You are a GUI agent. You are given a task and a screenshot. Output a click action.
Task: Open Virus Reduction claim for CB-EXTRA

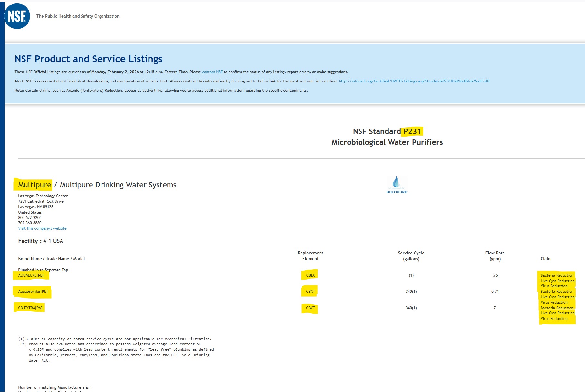tap(554, 319)
